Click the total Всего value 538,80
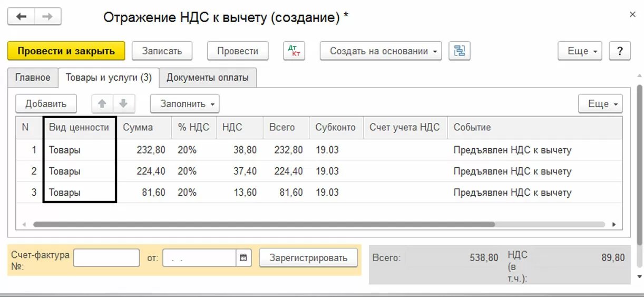 [484, 258]
